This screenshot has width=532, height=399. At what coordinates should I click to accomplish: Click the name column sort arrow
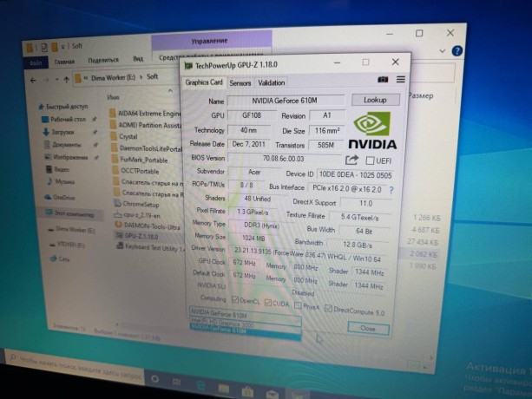pos(170,90)
